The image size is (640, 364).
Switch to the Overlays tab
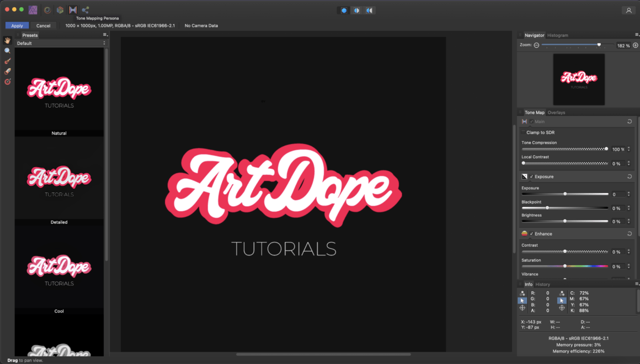[556, 113]
